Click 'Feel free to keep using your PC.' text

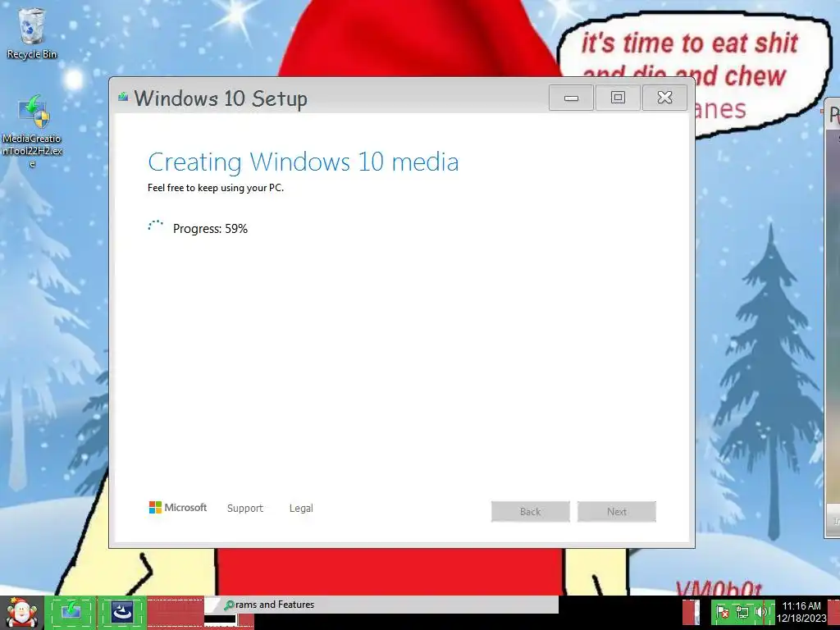click(216, 188)
